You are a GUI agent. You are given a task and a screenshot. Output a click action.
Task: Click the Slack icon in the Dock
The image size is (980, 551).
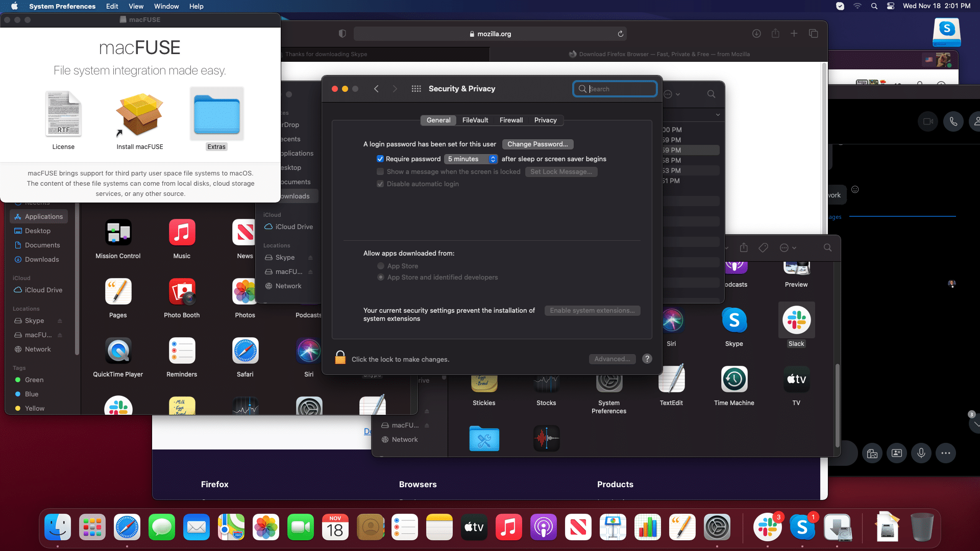tap(767, 528)
